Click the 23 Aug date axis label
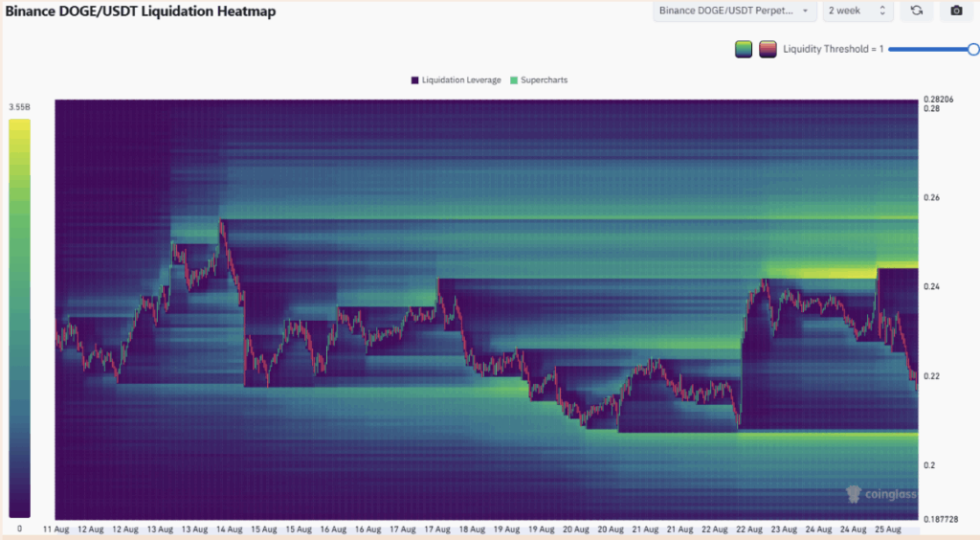This screenshot has width=980, height=540. point(784,529)
